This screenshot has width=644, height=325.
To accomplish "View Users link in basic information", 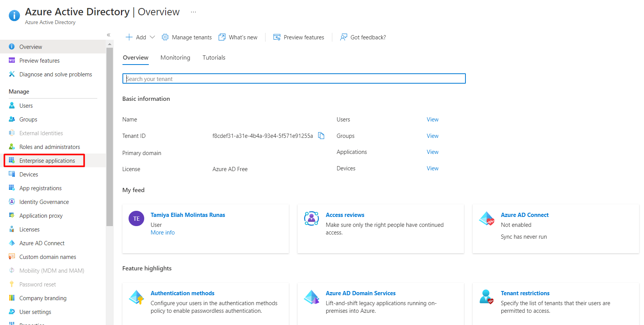I will [x=432, y=120].
